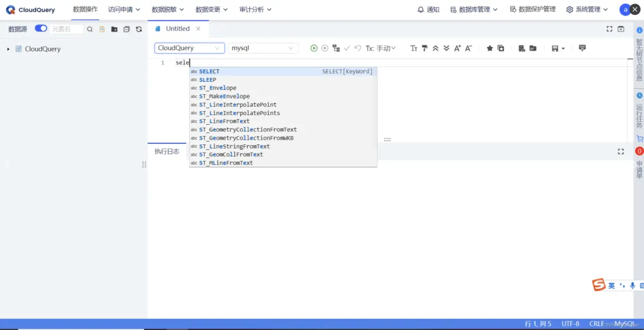The image size is (644, 330).
Task: Choose ST_LineFromText suggestion
Action: [283, 121]
